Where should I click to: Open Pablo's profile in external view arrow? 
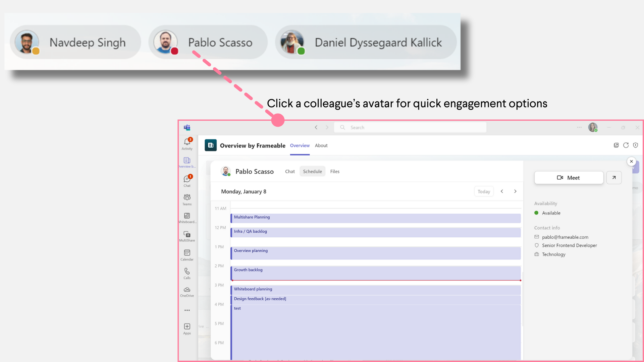click(x=614, y=178)
